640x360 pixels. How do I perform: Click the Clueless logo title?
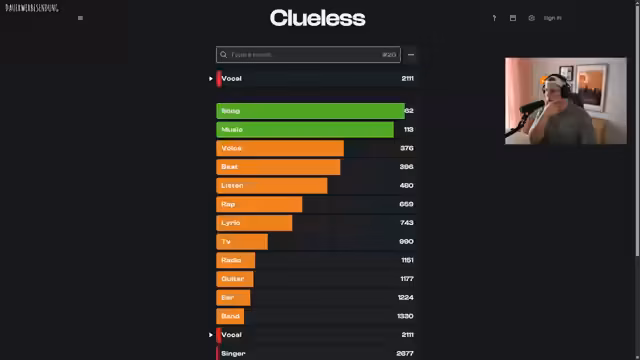point(318,18)
